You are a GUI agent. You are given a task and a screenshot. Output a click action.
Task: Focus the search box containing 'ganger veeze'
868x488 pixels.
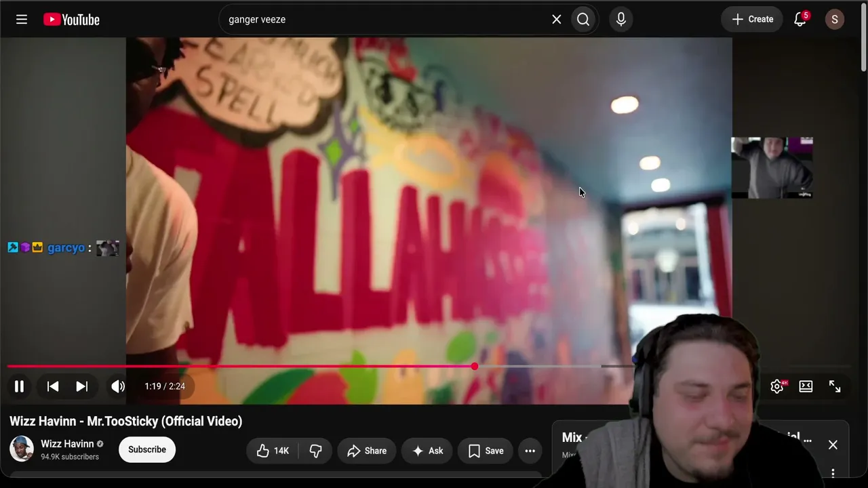click(387, 20)
